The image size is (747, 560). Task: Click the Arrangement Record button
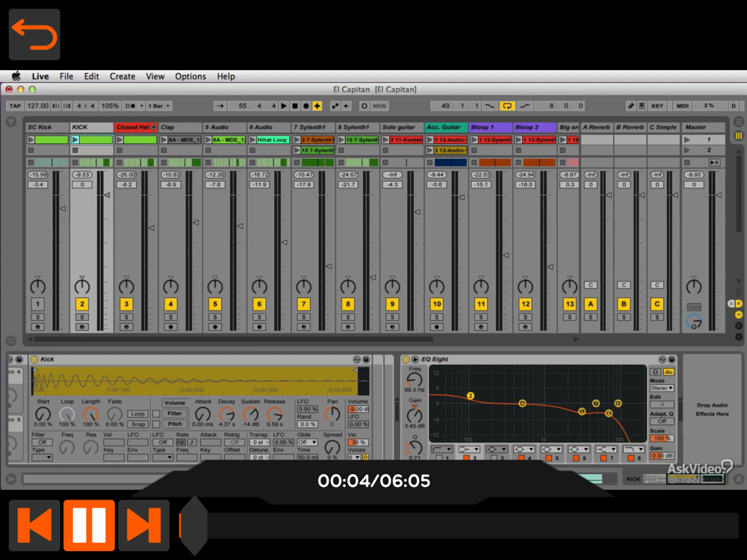306,106
